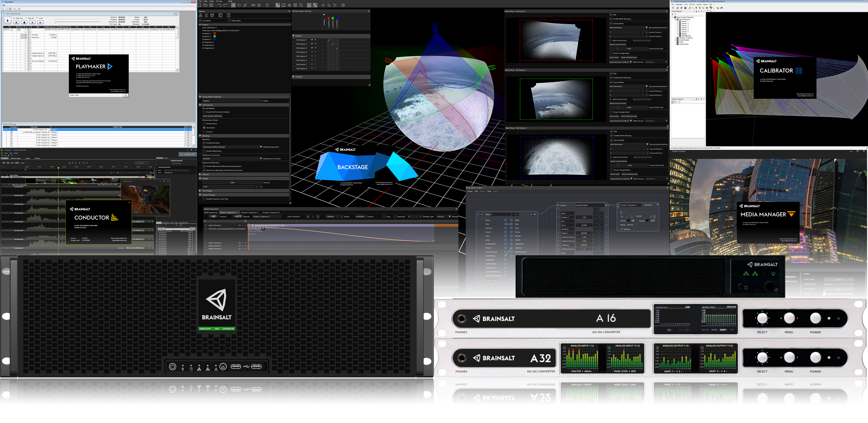Select the rotate tool in Backstage toolbar
This screenshot has height=423, width=868.
point(239,5)
